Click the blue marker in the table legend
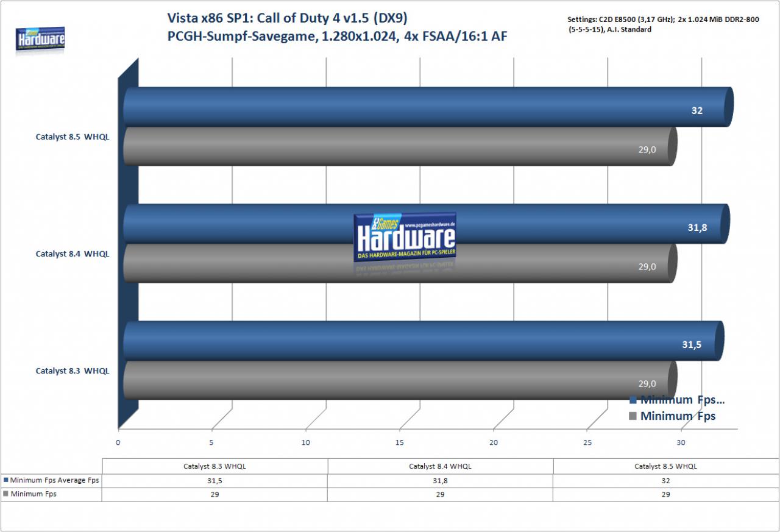 coord(6,480)
